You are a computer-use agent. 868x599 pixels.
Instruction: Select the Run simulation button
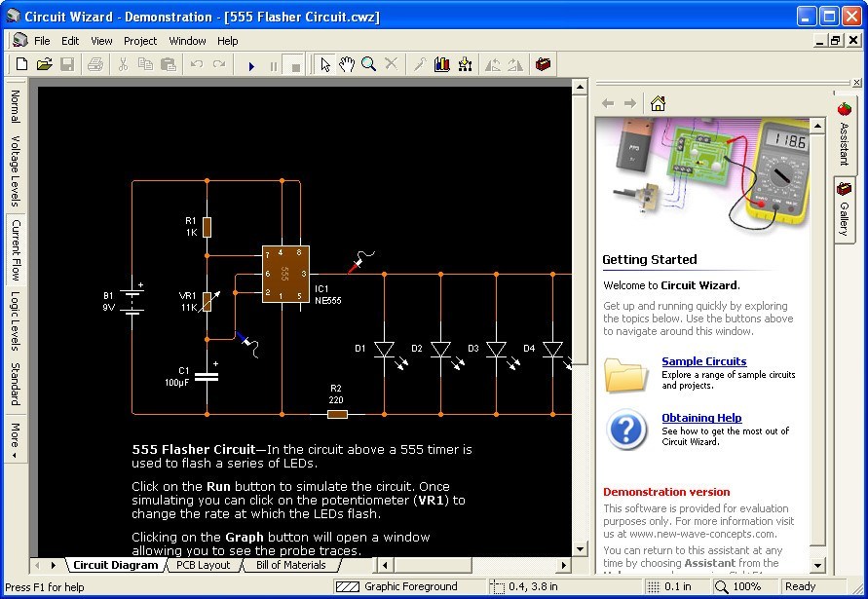pos(252,64)
